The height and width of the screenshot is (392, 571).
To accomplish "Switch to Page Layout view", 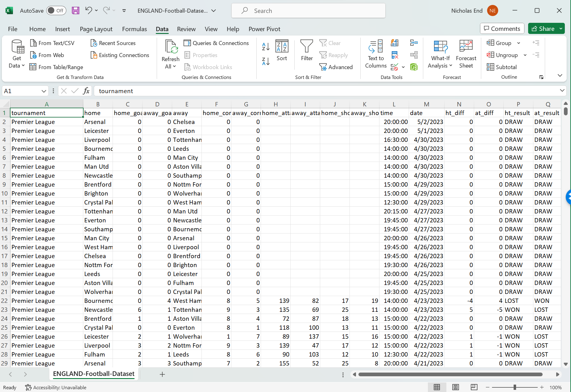I will coord(456,387).
